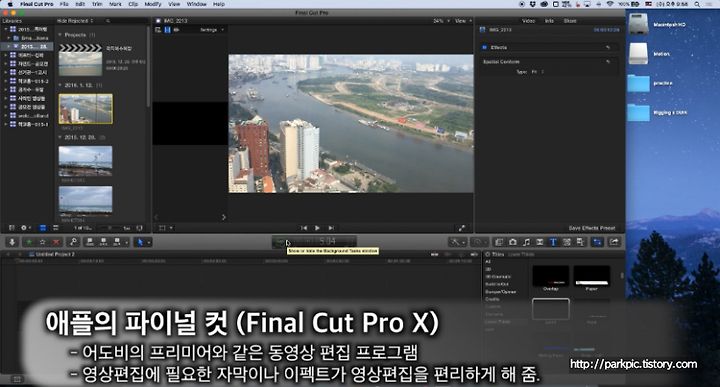Open the Transitions browser icon

540,242
